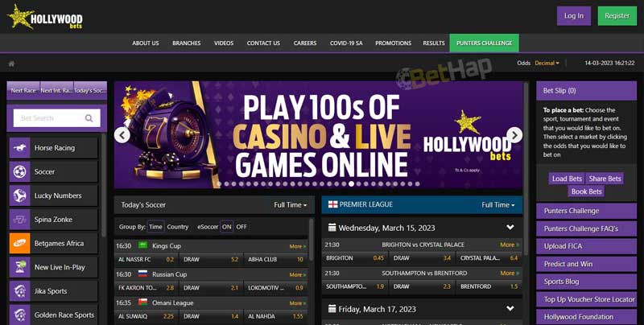Group today's soccer by Country
The width and height of the screenshot is (644, 325).
point(178,227)
